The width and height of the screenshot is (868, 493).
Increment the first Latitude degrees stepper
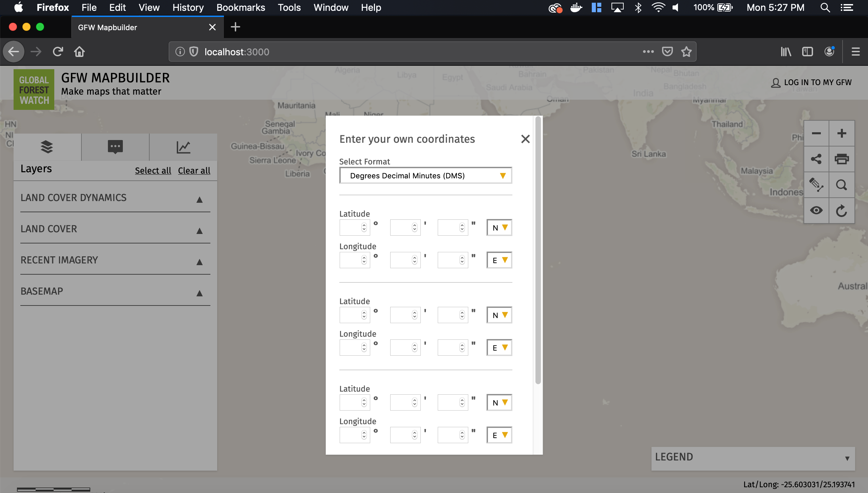coord(363,225)
